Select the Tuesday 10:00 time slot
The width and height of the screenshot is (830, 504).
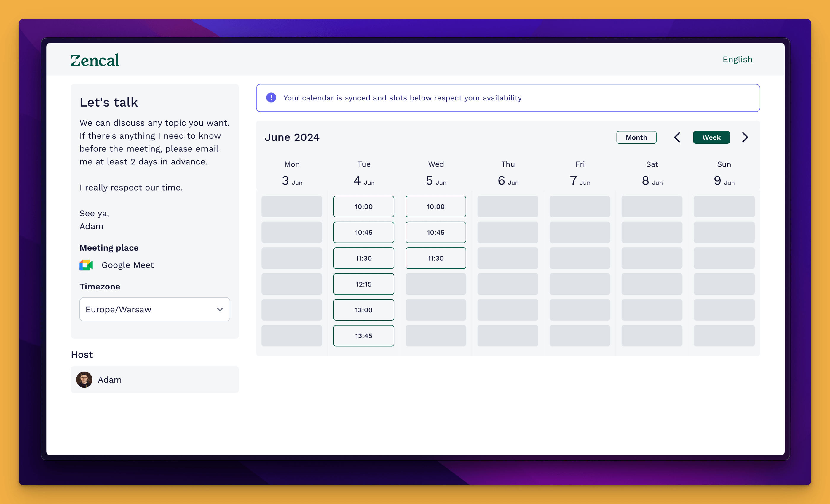pyautogui.click(x=363, y=207)
